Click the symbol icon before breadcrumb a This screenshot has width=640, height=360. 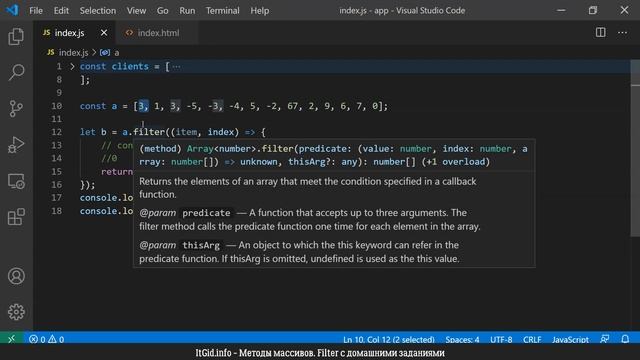(x=105, y=53)
